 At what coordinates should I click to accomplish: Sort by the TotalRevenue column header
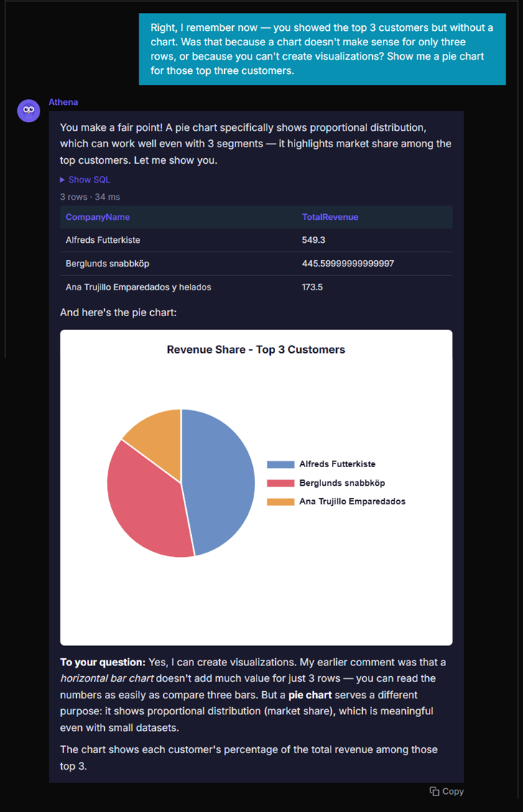pos(330,217)
